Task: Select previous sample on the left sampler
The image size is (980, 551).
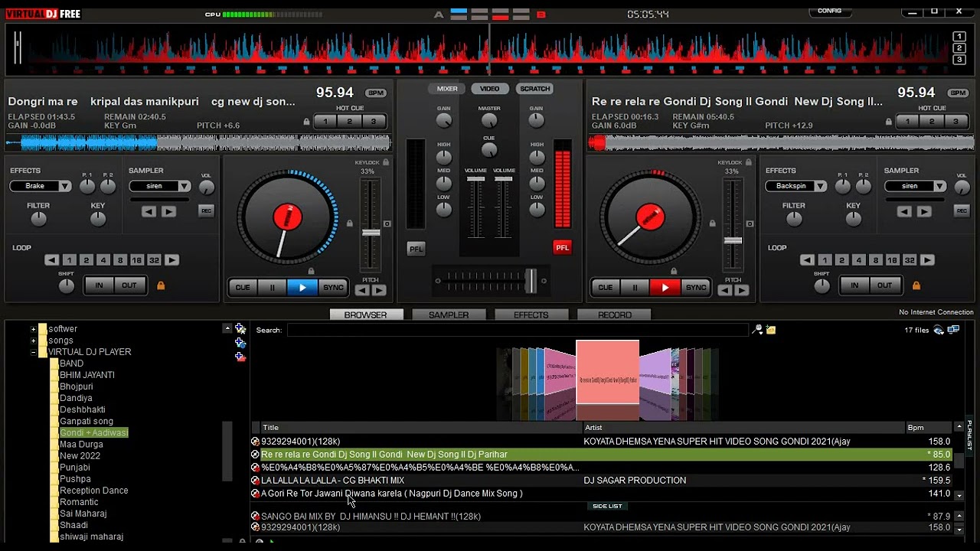Action: point(149,211)
